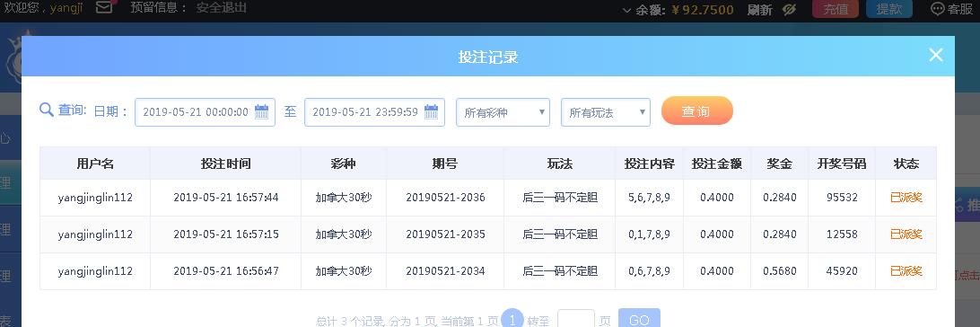This screenshot has width=980, height=327.
Task: Click the 投注内容 column header
Action: pos(650,163)
